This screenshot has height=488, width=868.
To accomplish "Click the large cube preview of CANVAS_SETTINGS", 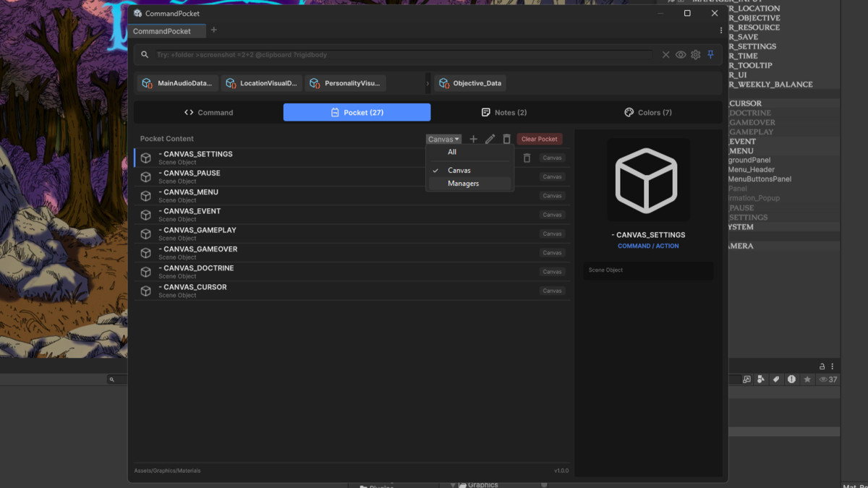I will pos(648,180).
